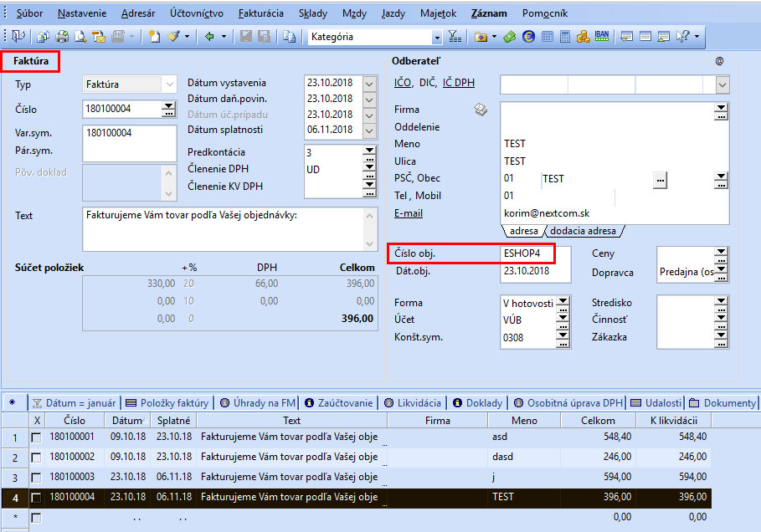Tick checkbox for invoice 180100002
This screenshot has width=761, height=532.
36,458
